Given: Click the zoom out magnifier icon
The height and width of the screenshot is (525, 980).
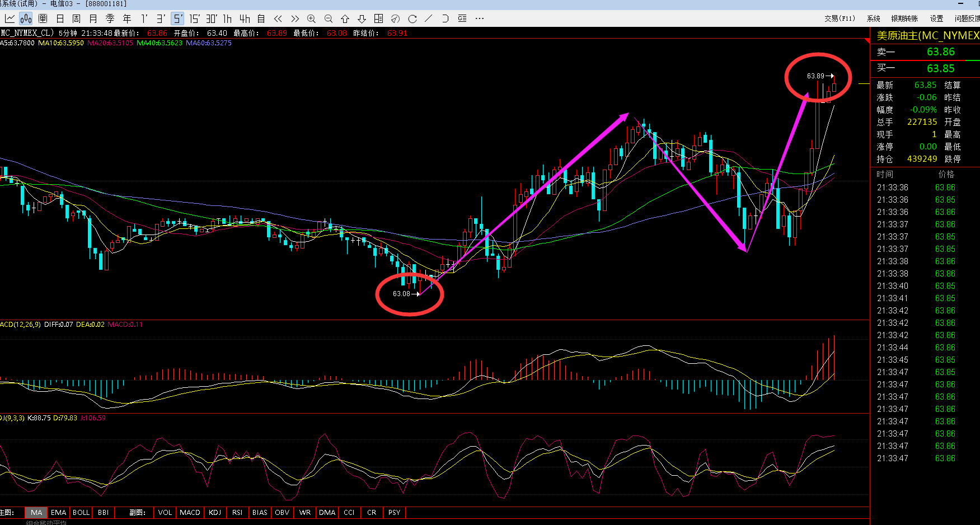Looking at the screenshot, I should click(x=329, y=18).
